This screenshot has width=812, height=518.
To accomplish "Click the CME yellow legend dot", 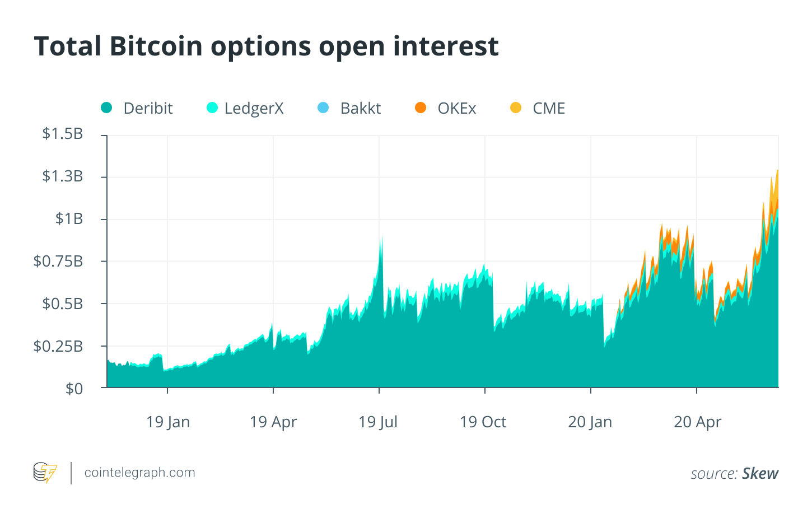I will tap(516, 108).
